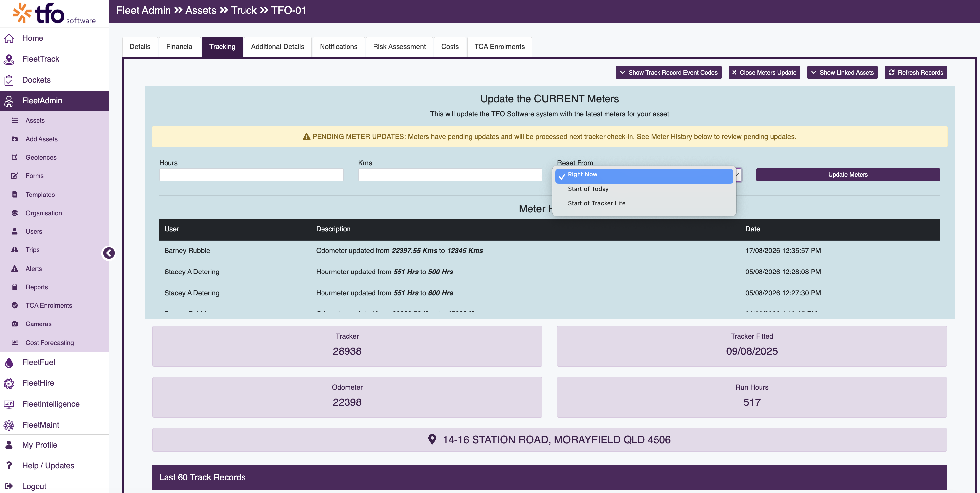Click the Hours input field

pyautogui.click(x=251, y=175)
